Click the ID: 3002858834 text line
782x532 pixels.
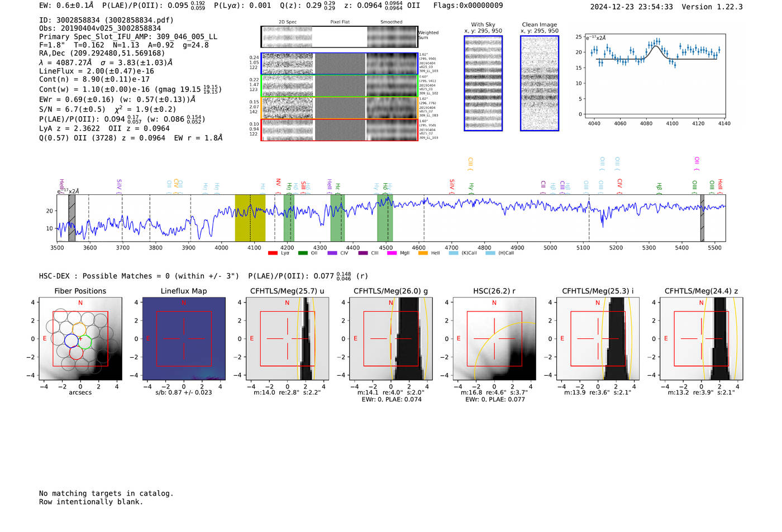(x=106, y=20)
